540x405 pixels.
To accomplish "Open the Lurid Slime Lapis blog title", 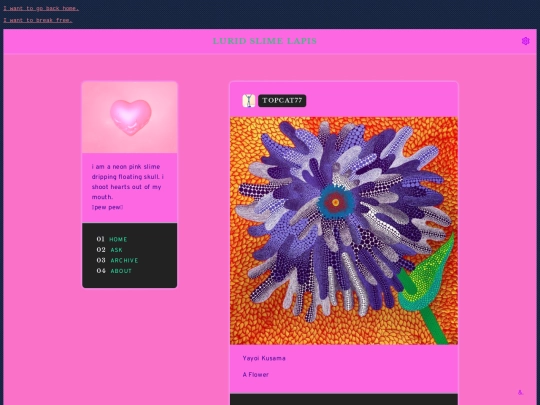I will (x=264, y=41).
